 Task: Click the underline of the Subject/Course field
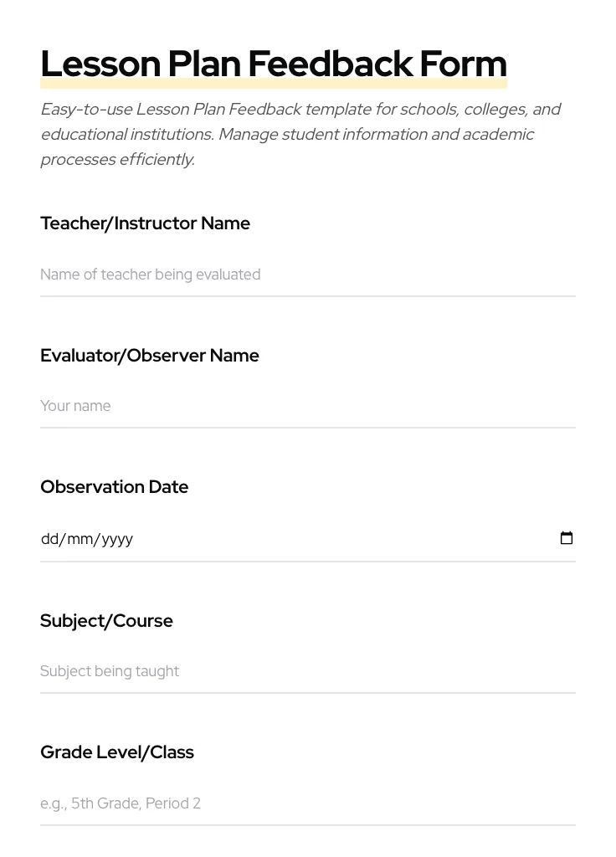(308, 694)
